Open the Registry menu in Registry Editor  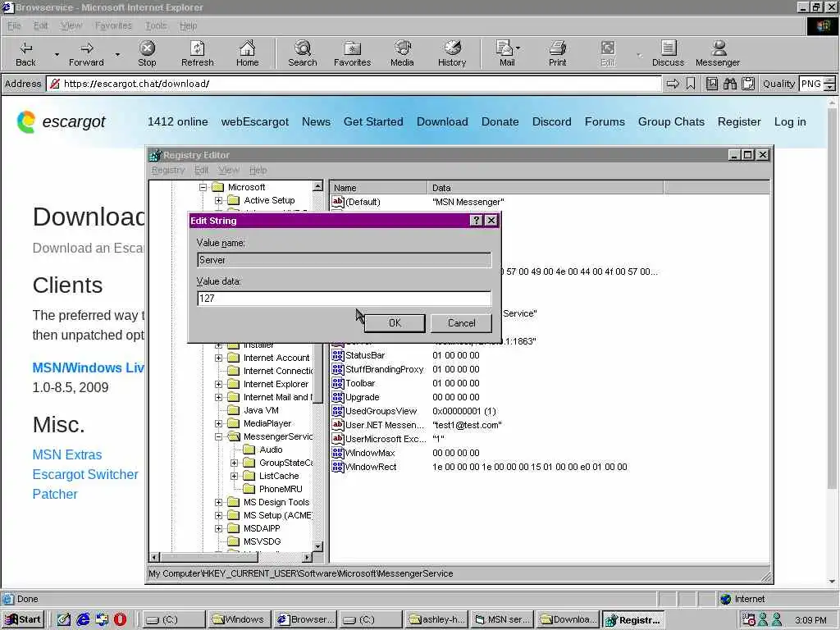(x=167, y=170)
